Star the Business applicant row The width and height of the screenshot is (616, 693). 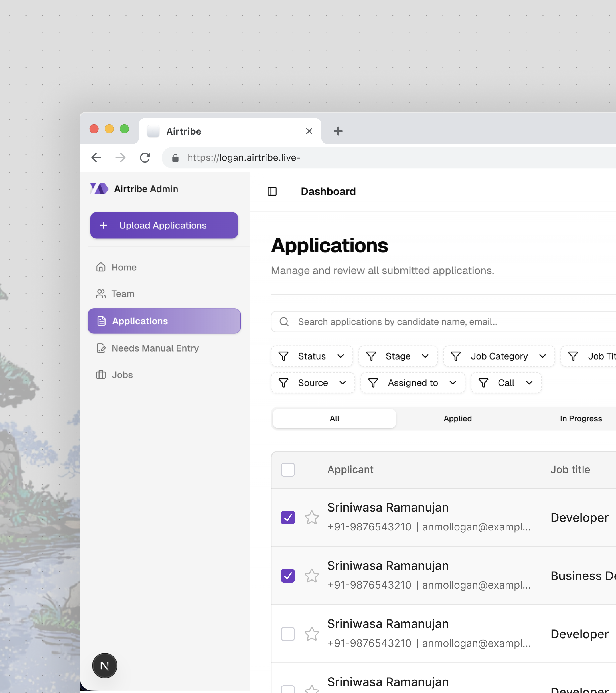coord(311,576)
